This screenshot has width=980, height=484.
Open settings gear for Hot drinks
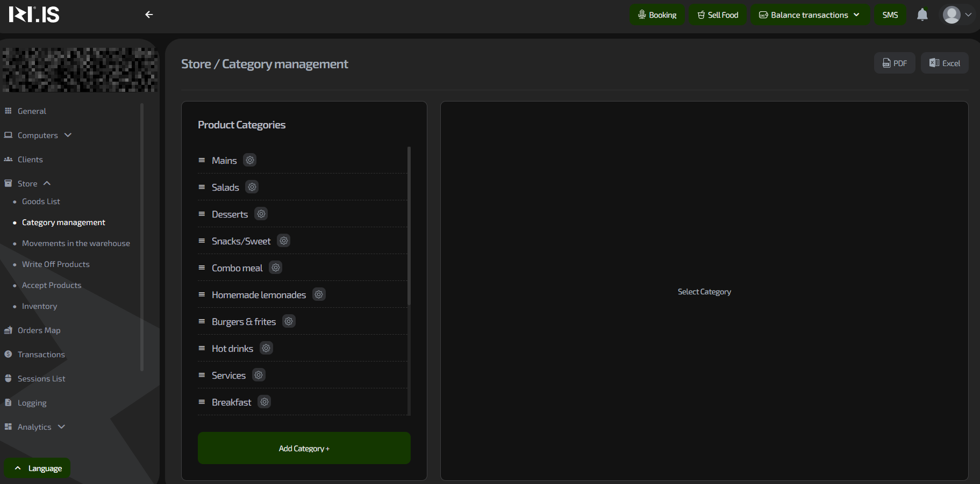click(266, 348)
